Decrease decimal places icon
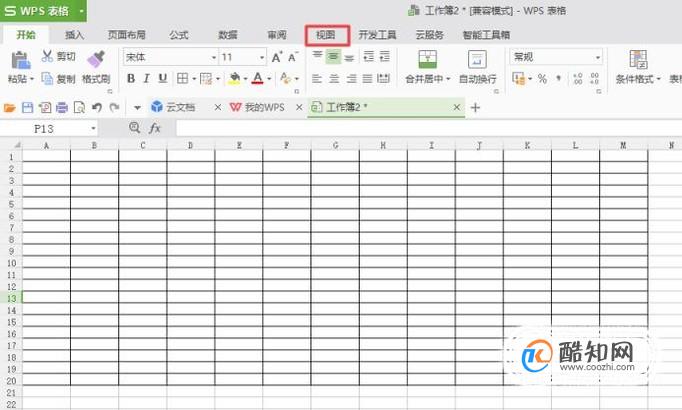Screen dimensions: 682x410 pyautogui.click(x=595, y=79)
